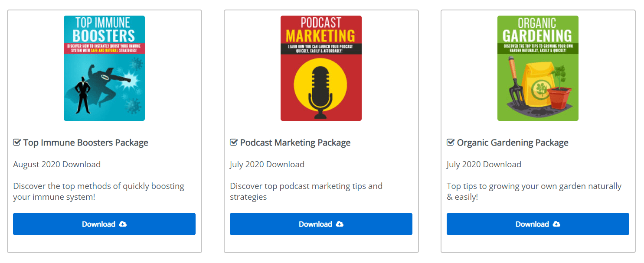Select the Top Immune Boosters Package title
The width and height of the screenshot is (644, 263).
[x=85, y=143]
